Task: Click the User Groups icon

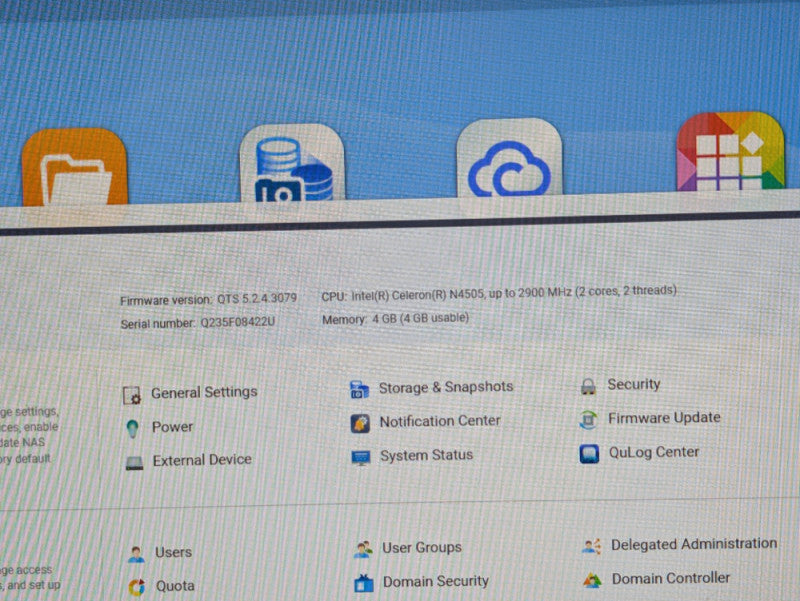Action: point(363,550)
